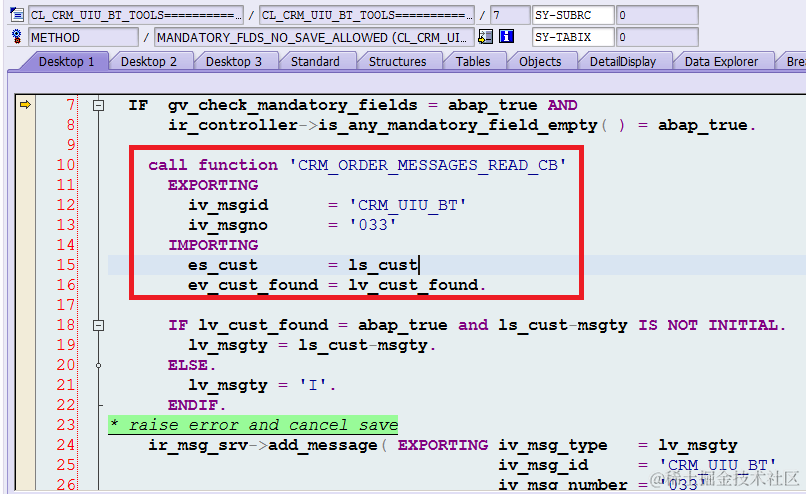Click the second CL_CRM_UIU_BT_TOOLS include field
Image resolution: width=806 pixels, height=494 pixels.
pos(367,15)
